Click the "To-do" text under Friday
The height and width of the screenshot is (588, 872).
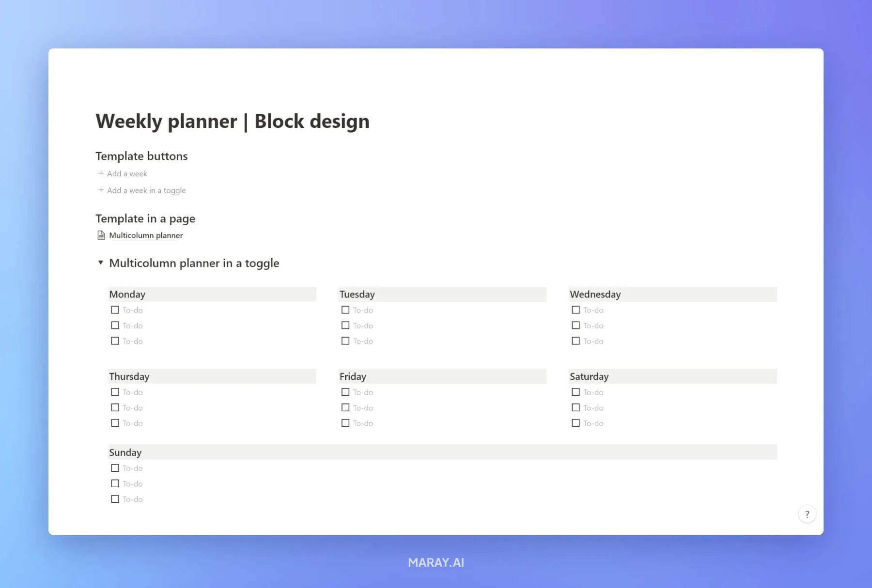(x=362, y=392)
